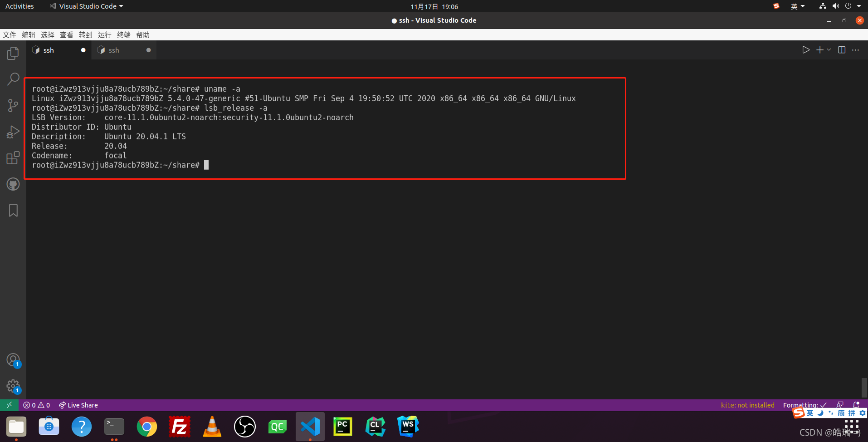Open the 终端 menu
This screenshot has height=442, width=868.
tap(124, 35)
